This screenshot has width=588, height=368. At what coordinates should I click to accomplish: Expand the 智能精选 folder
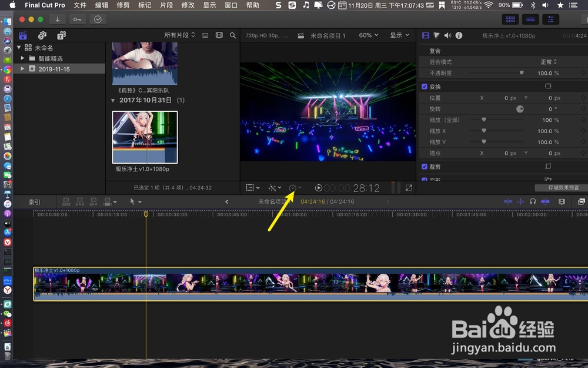[x=22, y=58]
